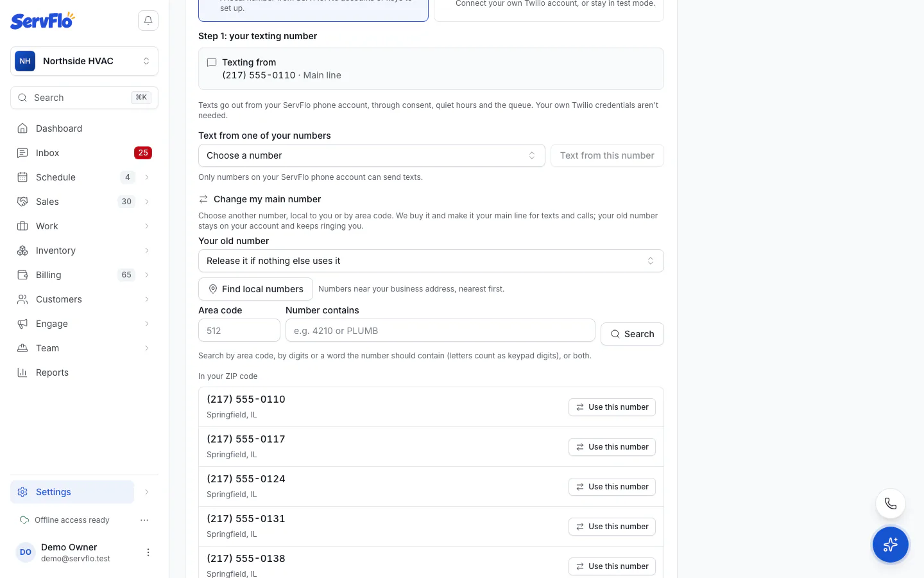Use this number for (217) 555-0117
Image resolution: width=924 pixels, height=578 pixels.
612,447
